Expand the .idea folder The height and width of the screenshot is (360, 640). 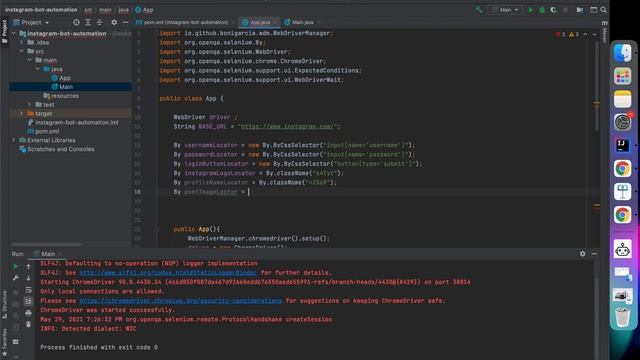[22, 42]
